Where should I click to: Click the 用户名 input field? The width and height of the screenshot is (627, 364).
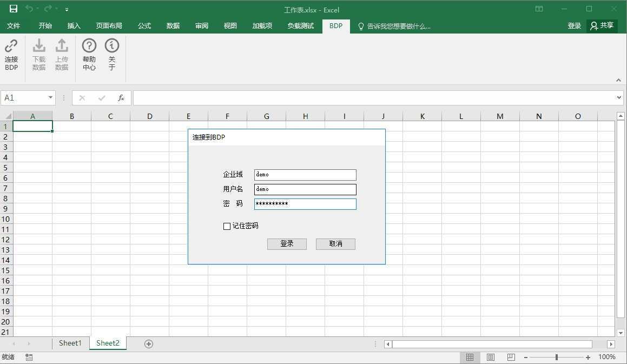tap(305, 189)
